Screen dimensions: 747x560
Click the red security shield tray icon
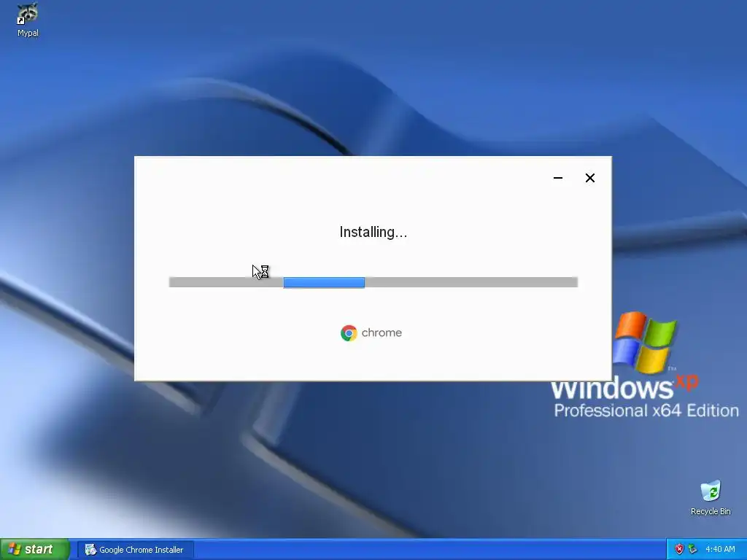click(x=679, y=550)
